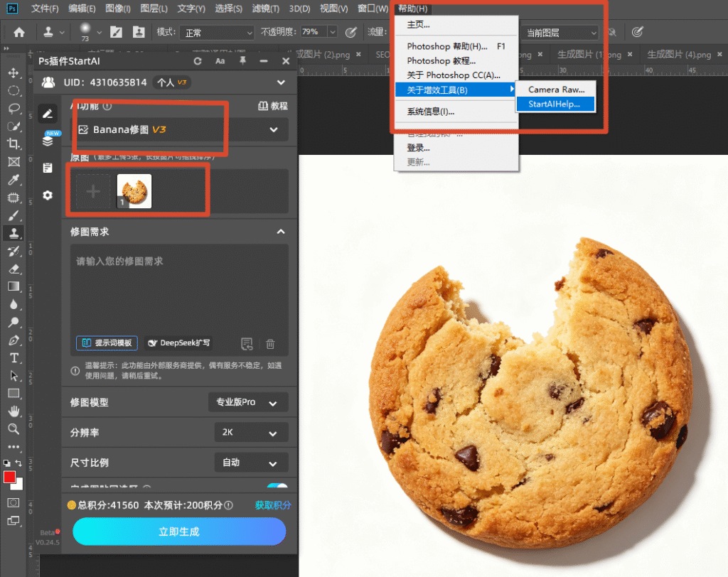This screenshot has width=728, height=577.
Task: Select the Hand tool
Action: click(14, 411)
